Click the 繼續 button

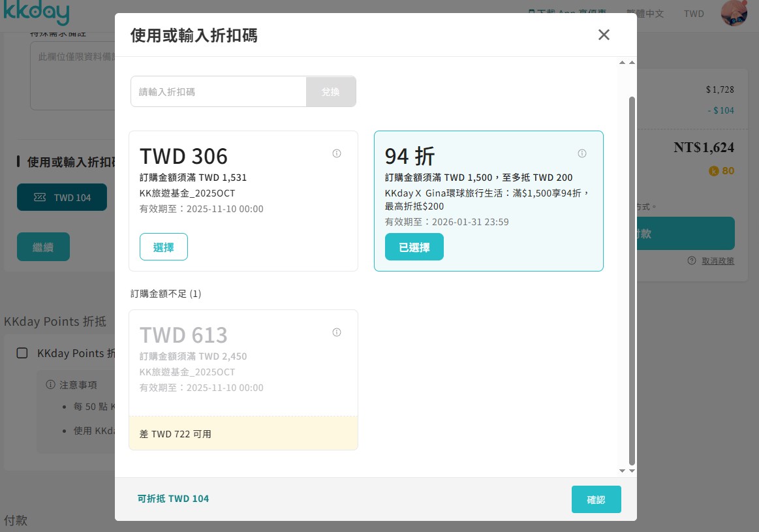coord(43,247)
